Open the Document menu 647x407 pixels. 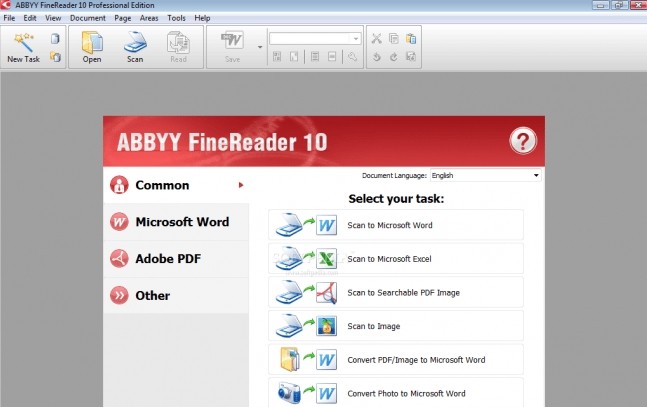[87, 18]
